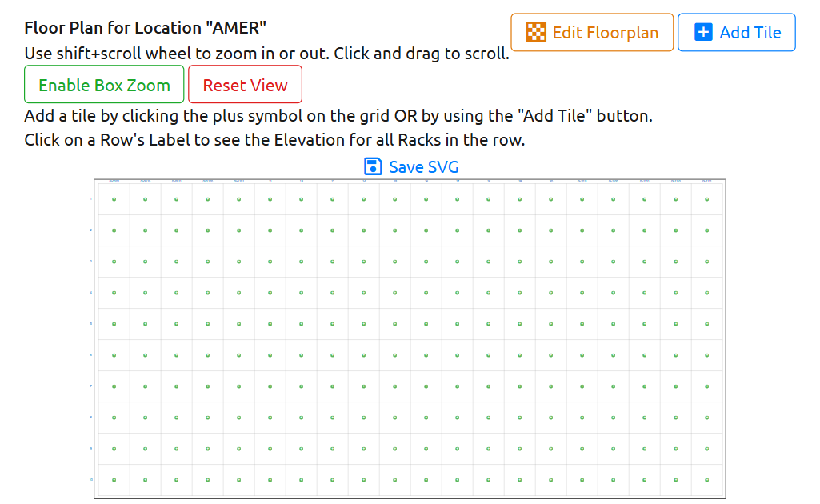
Task: Enable Box Zoom mode
Action: coord(104,85)
